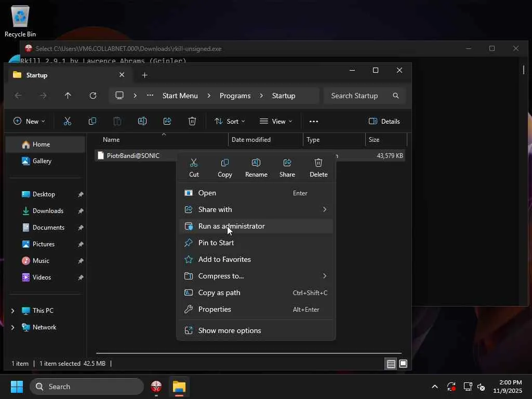Toggle the Details pane button
The image size is (532, 399).
point(384,121)
